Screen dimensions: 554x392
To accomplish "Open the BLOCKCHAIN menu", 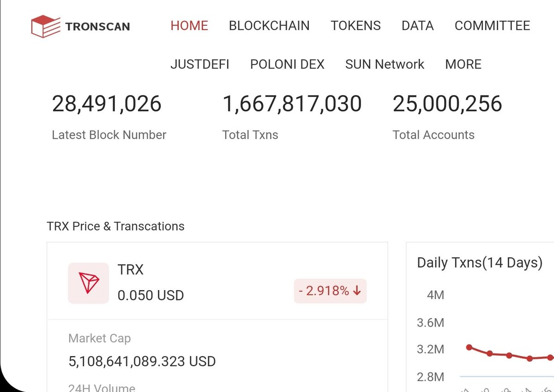I will (269, 25).
